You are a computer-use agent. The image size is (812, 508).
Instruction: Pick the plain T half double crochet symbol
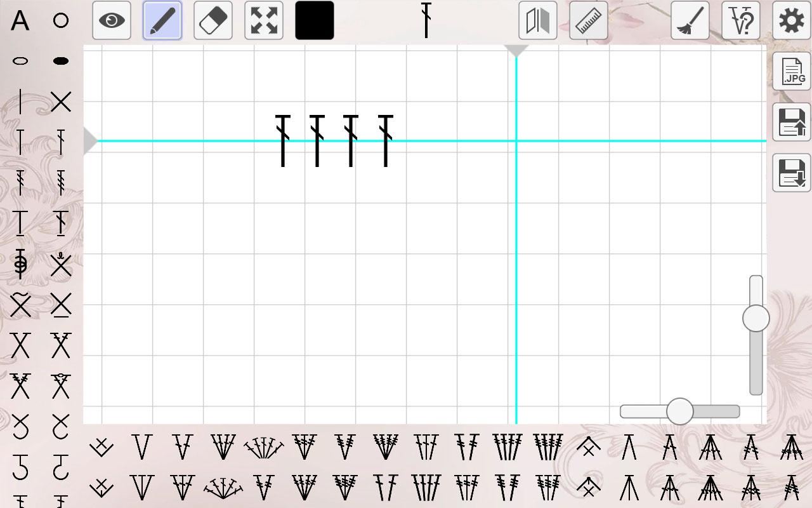point(20,142)
